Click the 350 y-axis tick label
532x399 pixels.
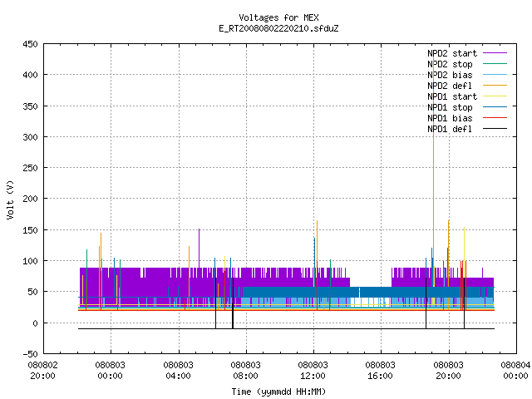click(30, 106)
